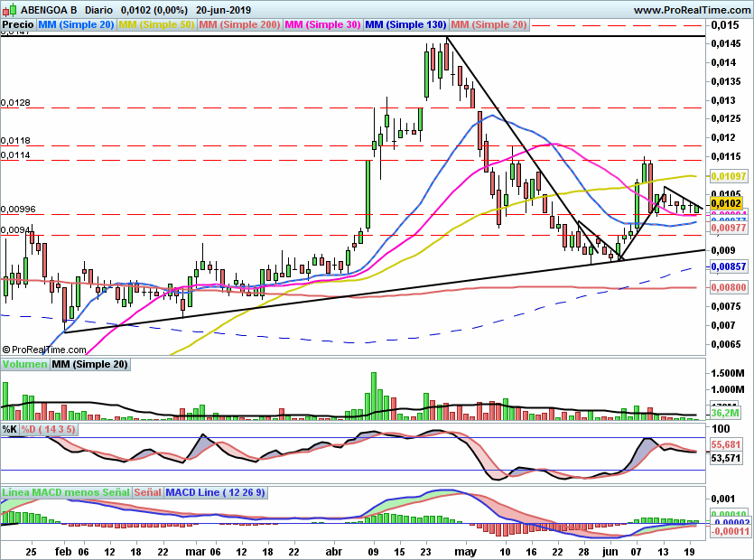Click the 28 date label on time axis
This screenshot has height=560, width=754.
(583, 551)
